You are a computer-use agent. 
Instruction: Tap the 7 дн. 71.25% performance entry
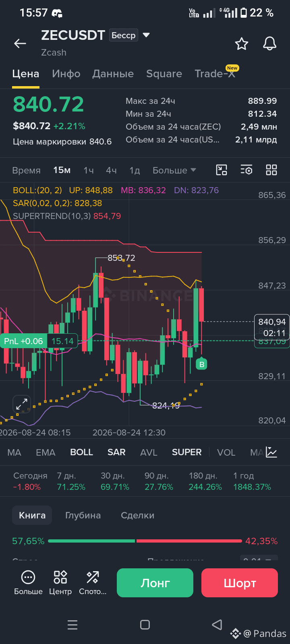pyautogui.click(x=71, y=481)
